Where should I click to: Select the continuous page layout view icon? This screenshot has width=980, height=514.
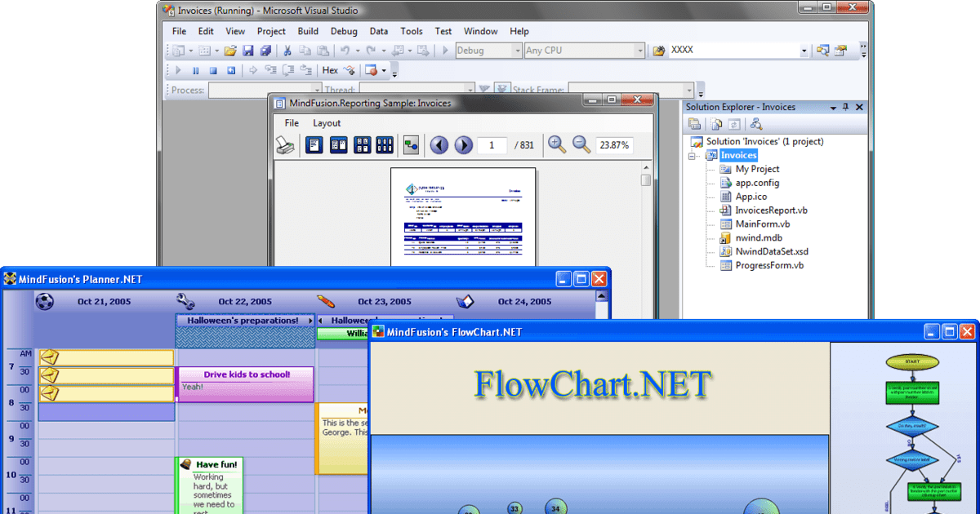[338, 144]
